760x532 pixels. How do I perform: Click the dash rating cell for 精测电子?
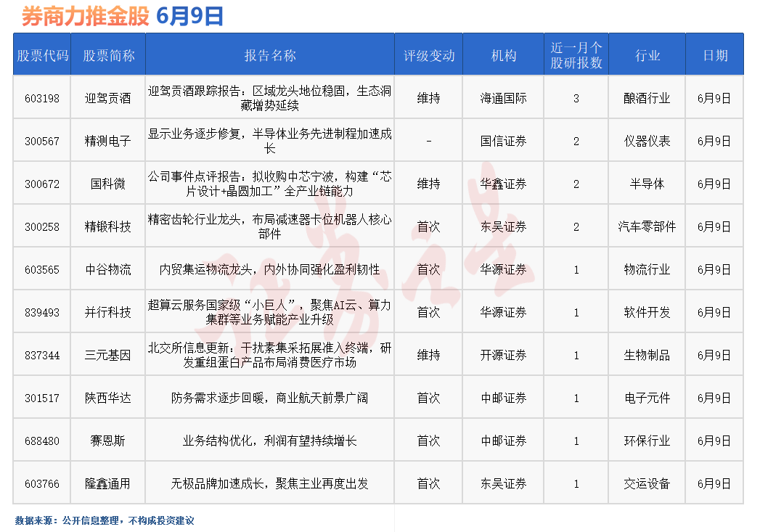click(429, 141)
